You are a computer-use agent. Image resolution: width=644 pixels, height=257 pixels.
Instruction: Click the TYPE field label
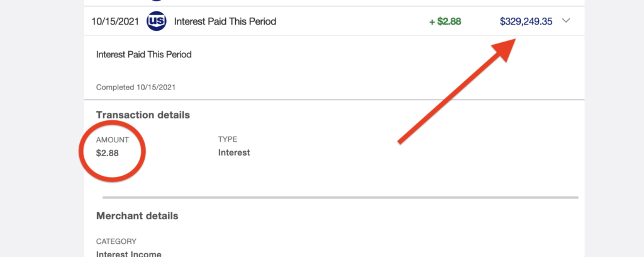click(x=227, y=139)
